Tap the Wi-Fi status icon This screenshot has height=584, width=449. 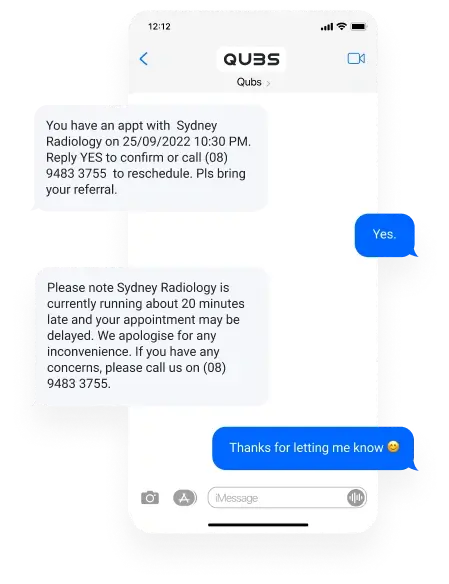341,26
